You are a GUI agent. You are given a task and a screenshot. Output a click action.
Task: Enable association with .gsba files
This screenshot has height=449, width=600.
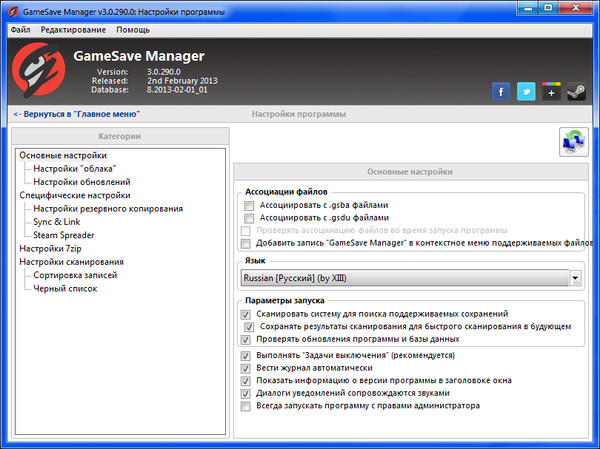[248, 205]
